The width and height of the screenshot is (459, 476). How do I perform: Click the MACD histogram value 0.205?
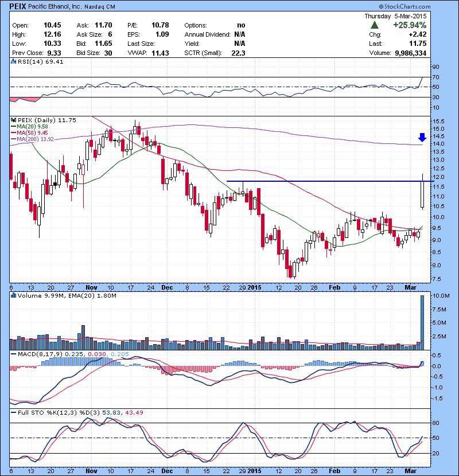tap(120, 354)
